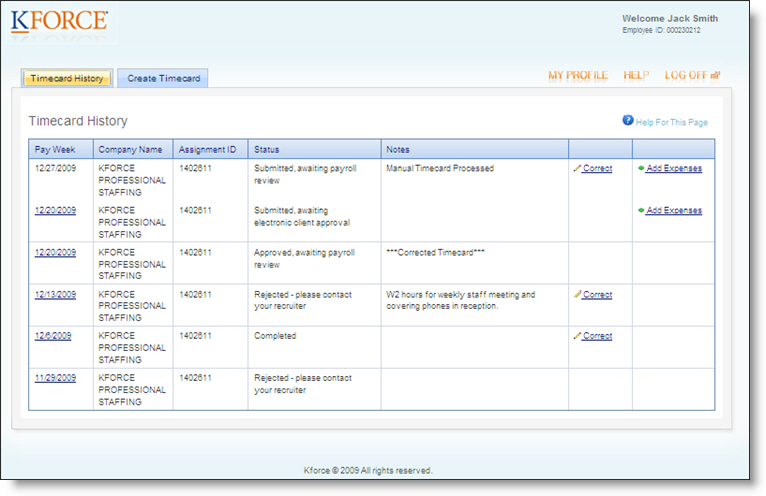Click 'Welcome Jack Smith' text
This screenshot has width=766, height=496.
(670, 19)
